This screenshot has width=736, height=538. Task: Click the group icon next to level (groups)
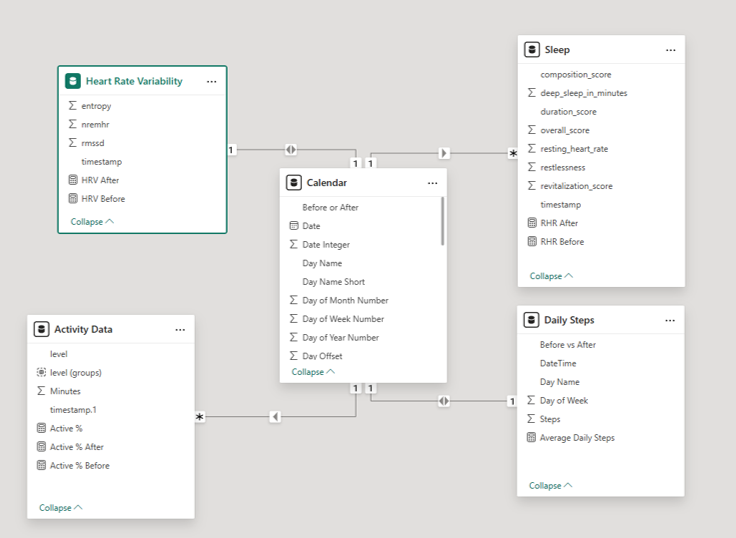point(41,372)
